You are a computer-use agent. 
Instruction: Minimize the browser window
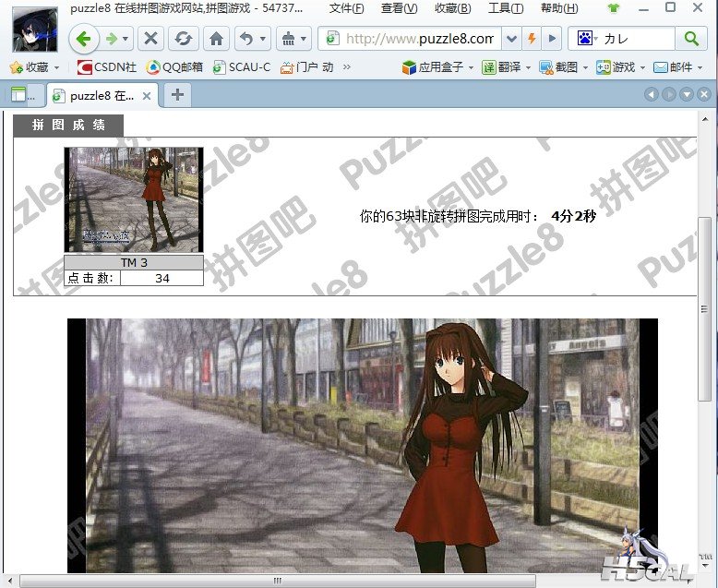(644, 8)
